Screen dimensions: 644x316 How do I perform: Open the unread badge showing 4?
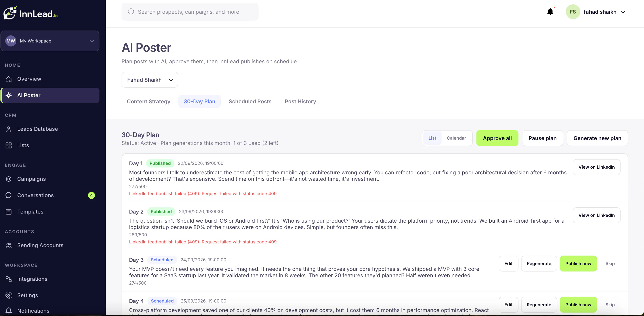pyautogui.click(x=91, y=195)
